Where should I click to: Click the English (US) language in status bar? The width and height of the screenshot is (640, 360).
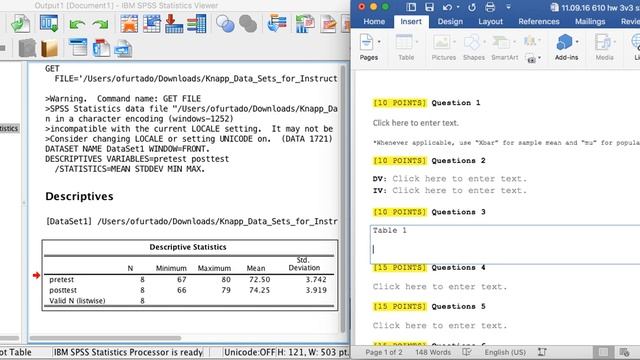[x=505, y=352]
